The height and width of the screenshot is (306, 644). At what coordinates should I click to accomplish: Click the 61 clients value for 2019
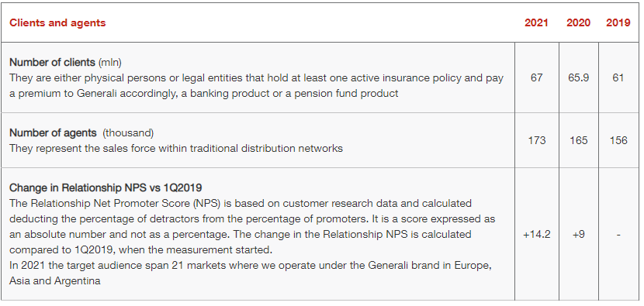(x=618, y=77)
